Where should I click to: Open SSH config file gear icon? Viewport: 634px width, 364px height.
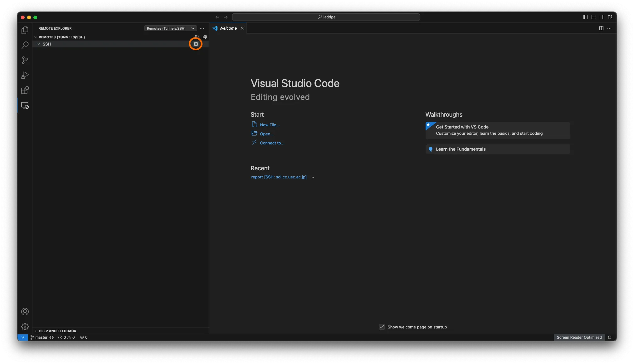pos(196,44)
